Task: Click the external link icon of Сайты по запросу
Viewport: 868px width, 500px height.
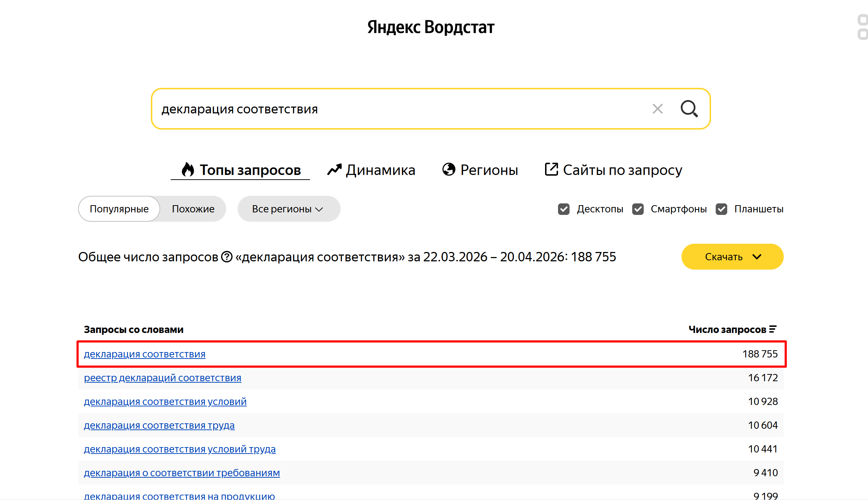Action: [551, 169]
